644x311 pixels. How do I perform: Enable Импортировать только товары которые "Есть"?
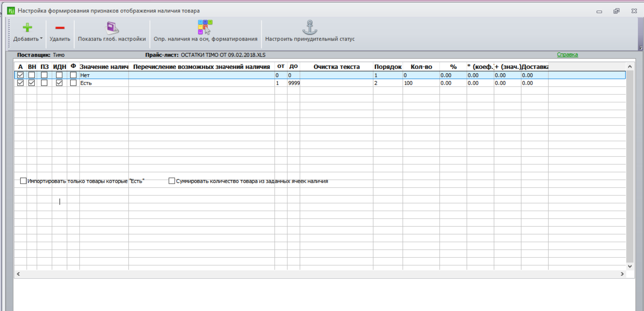pyautogui.click(x=23, y=181)
